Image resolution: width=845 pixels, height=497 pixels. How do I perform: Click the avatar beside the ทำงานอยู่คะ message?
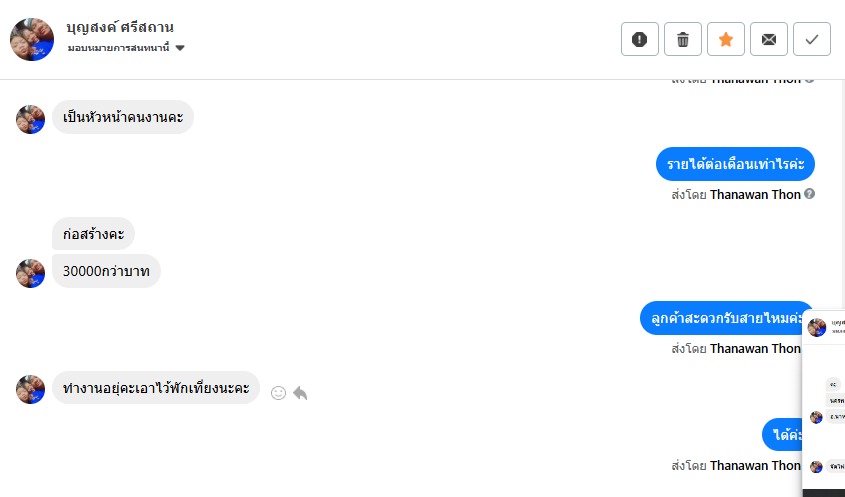[x=31, y=389]
